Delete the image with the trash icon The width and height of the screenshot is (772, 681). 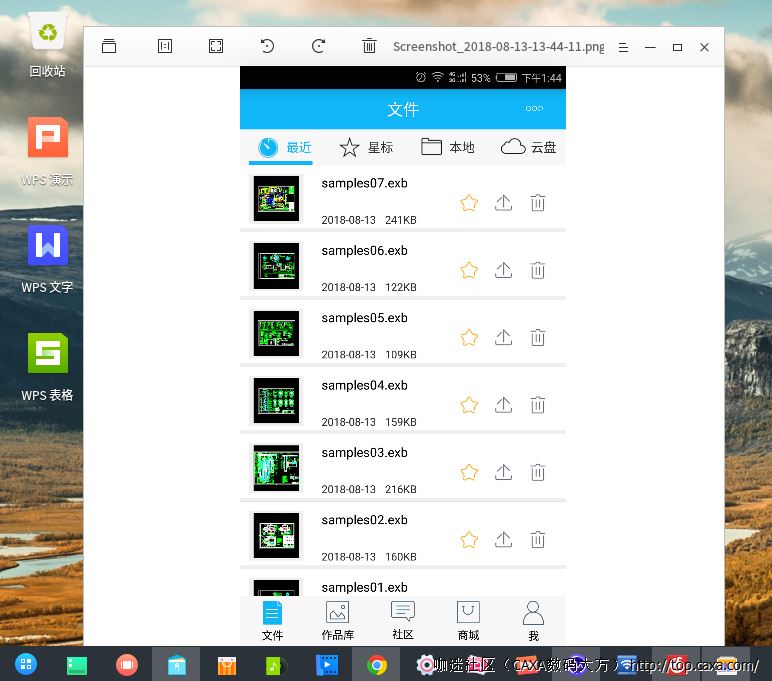(x=369, y=46)
